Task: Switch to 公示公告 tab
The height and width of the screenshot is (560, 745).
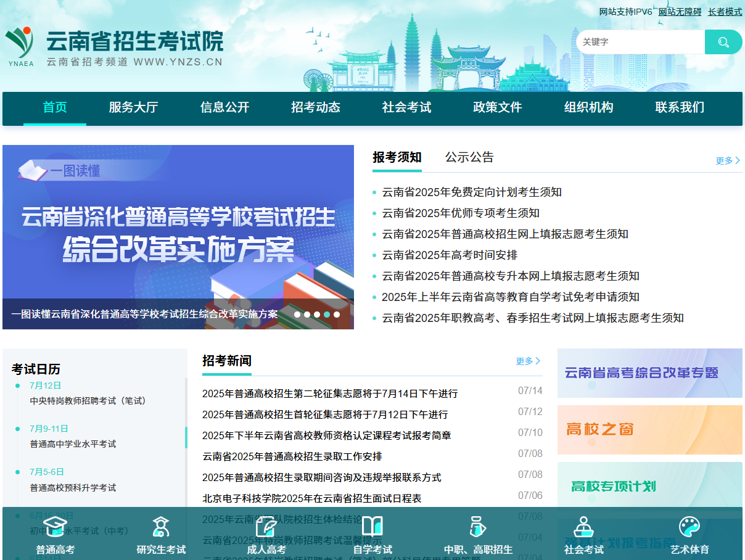Action: click(470, 157)
